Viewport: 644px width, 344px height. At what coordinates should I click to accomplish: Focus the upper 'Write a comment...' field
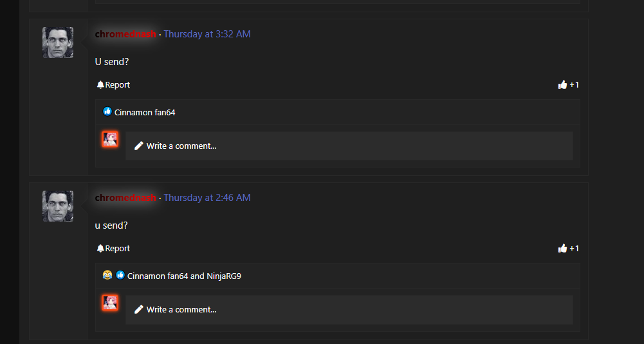pyautogui.click(x=349, y=146)
